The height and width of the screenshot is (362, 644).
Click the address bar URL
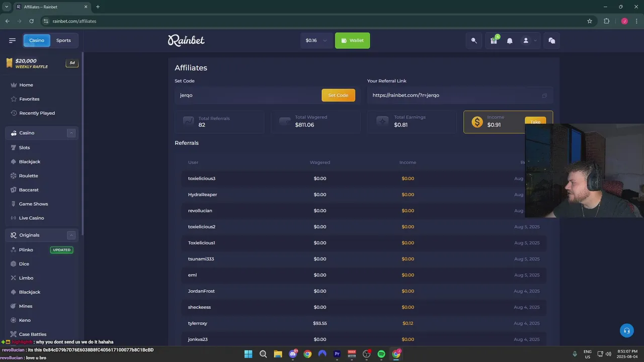[74, 21]
